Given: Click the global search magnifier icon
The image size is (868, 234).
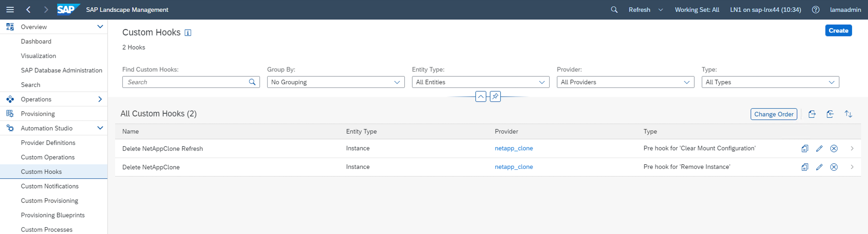Looking at the screenshot, I should [x=614, y=10].
